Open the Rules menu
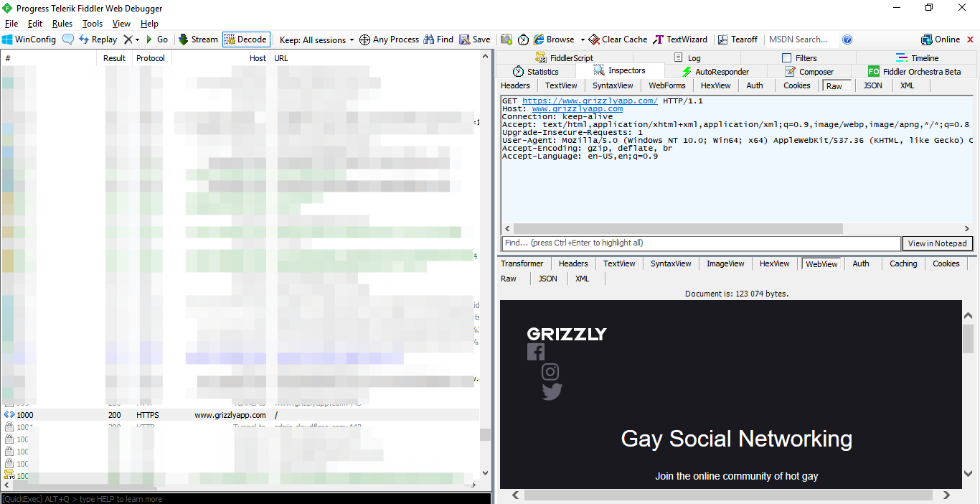The width and height of the screenshot is (980, 504). click(x=62, y=24)
